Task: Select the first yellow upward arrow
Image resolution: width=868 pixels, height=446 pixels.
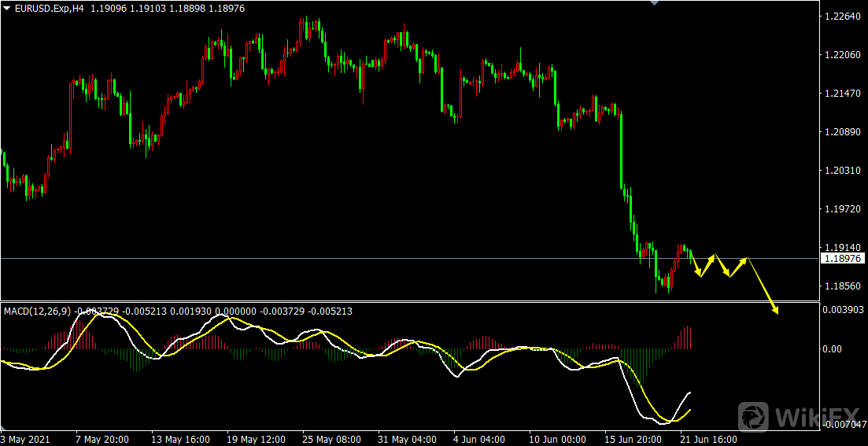Action: pyautogui.click(x=707, y=265)
